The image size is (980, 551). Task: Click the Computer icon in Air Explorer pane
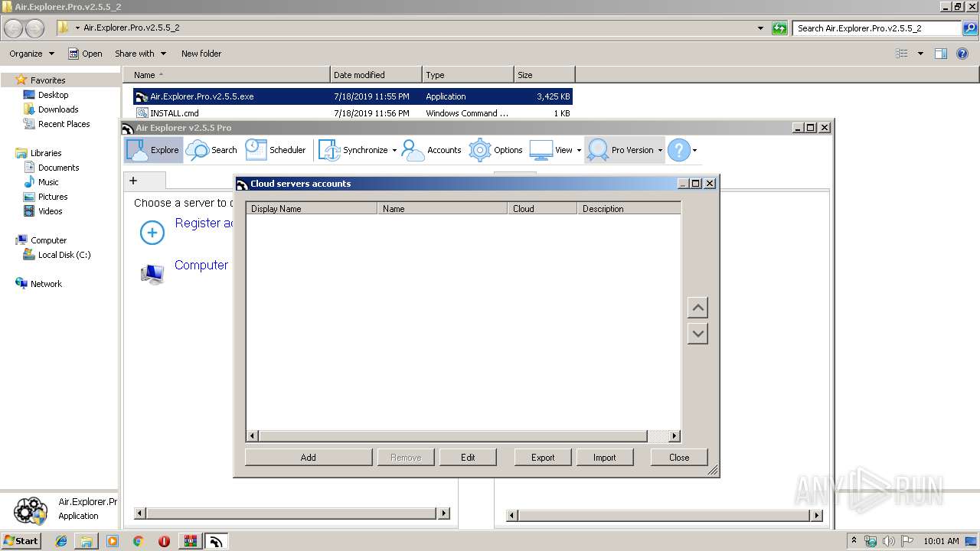point(152,273)
